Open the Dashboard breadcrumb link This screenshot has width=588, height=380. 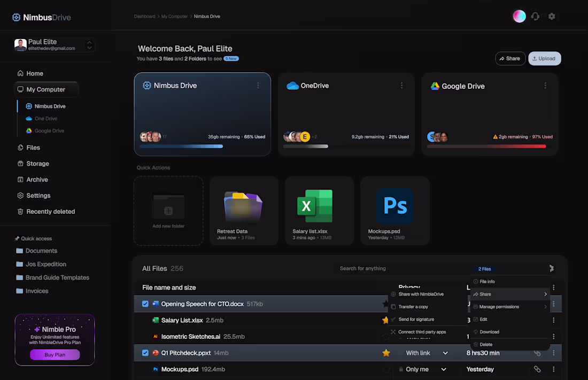(x=144, y=17)
